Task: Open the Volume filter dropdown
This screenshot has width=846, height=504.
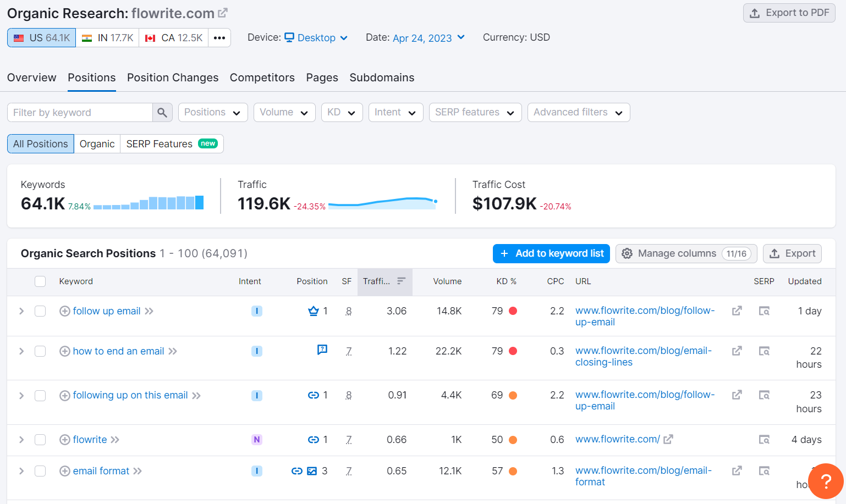Action: pyautogui.click(x=284, y=112)
